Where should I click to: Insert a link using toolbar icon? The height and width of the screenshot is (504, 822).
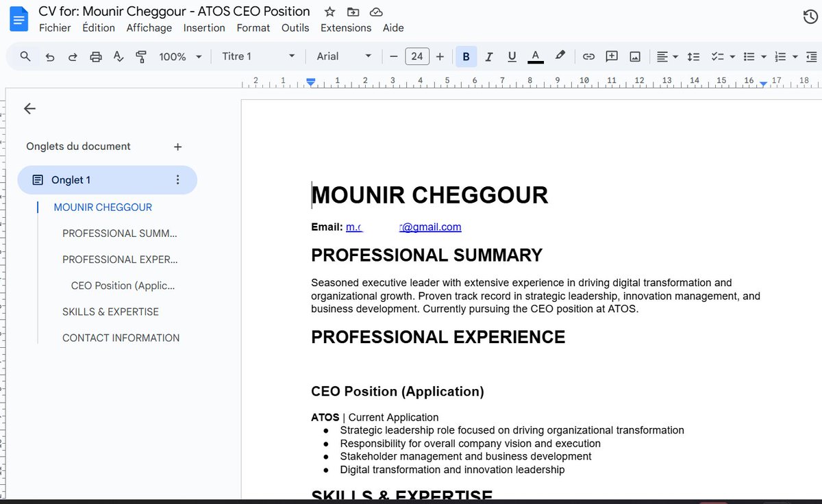pyautogui.click(x=588, y=57)
